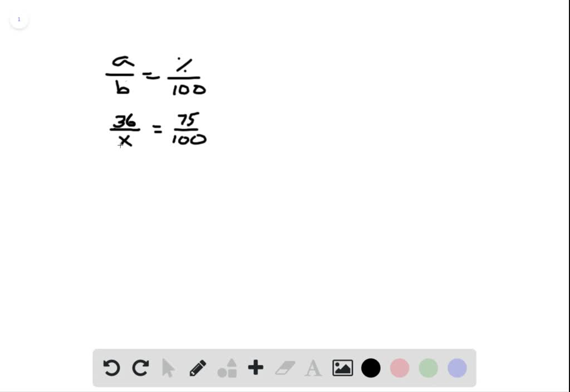Viewport: 570px width, 392px height.
Task: Select the eraser tool
Action: tap(285, 367)
